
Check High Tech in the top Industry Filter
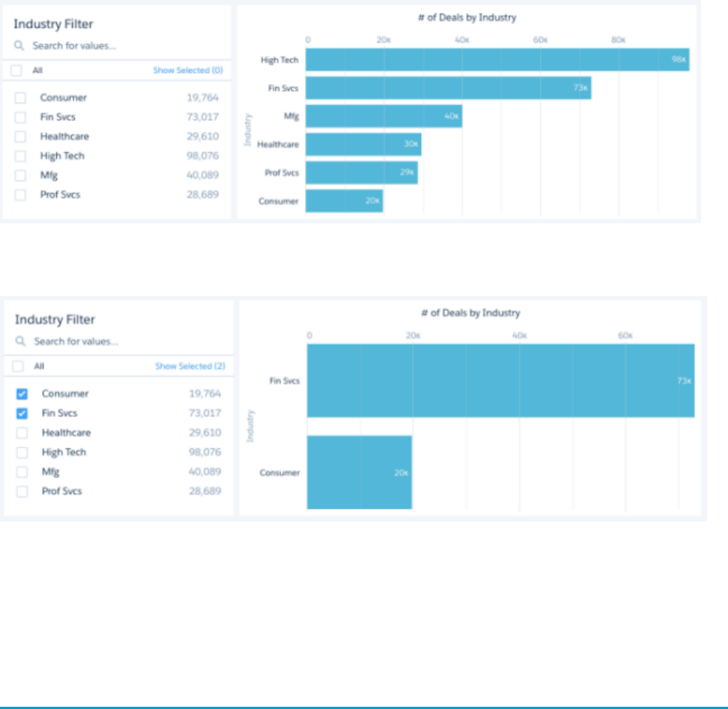[x=20, y=156]
